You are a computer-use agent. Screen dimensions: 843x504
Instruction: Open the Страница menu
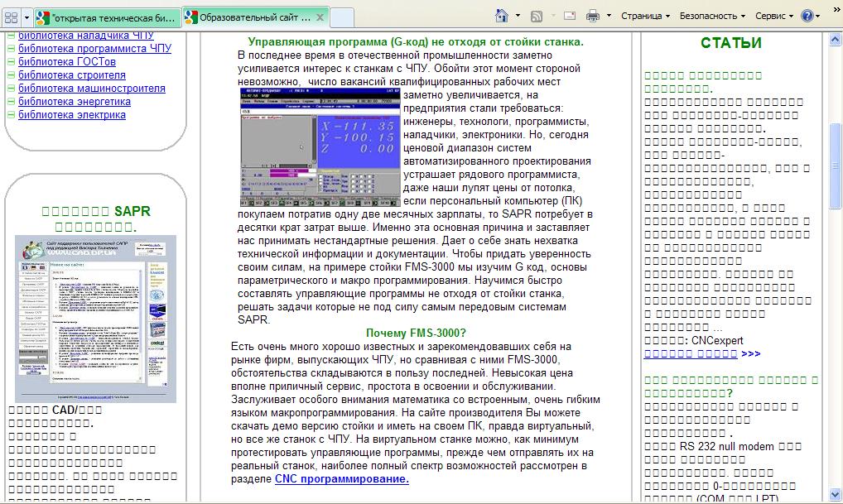pos(645,16)
